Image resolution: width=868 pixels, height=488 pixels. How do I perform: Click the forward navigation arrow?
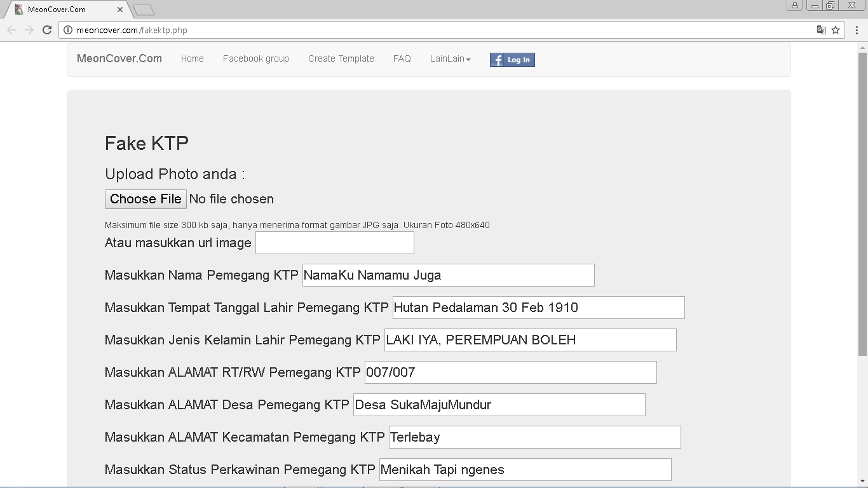pos(29,29)
